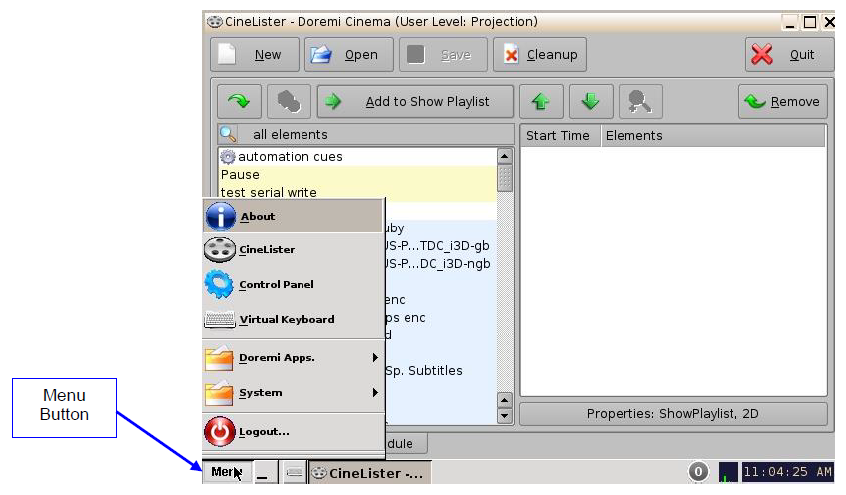Move element down with green arrow
The image size is (846, 495).
pos(591,101)
